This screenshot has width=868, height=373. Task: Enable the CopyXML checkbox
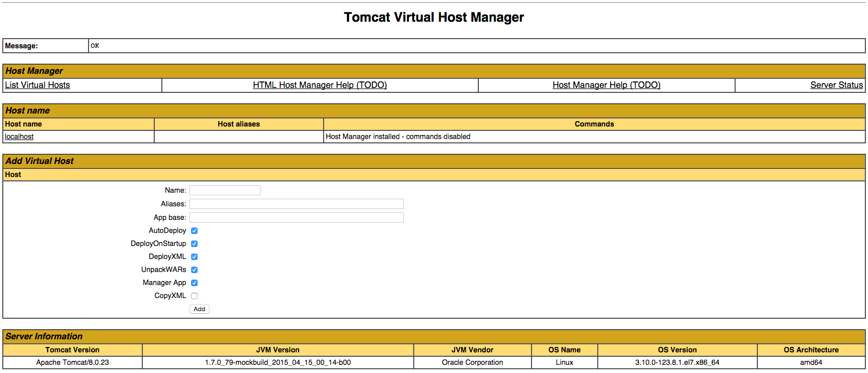[x=194, y=296]
